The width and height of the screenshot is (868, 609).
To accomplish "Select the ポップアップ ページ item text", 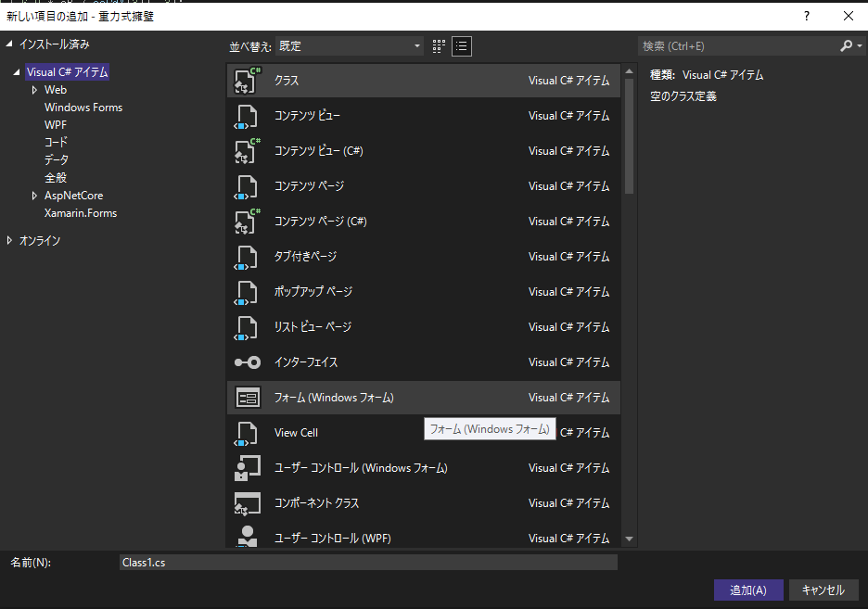I will click(313, 292).
